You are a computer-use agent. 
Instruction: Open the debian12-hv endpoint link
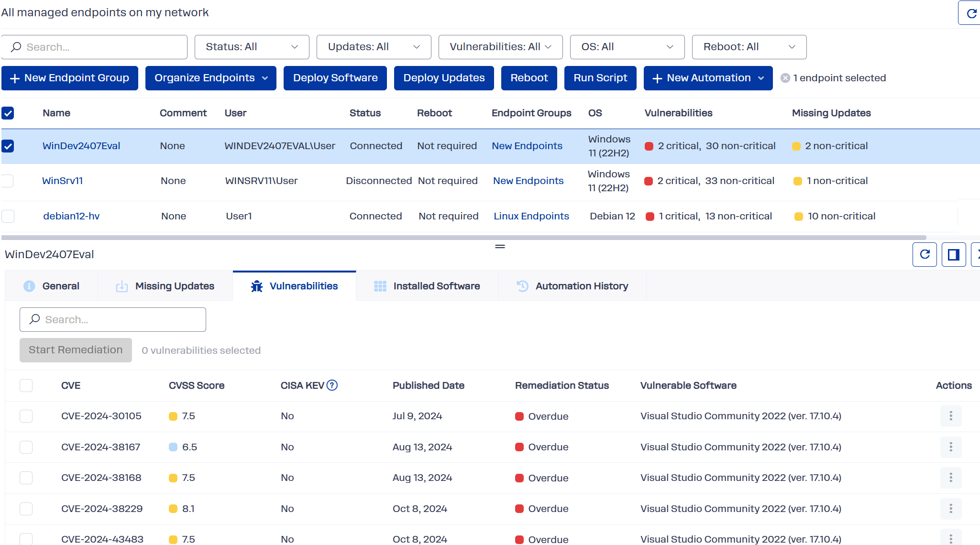click(71, 216)
